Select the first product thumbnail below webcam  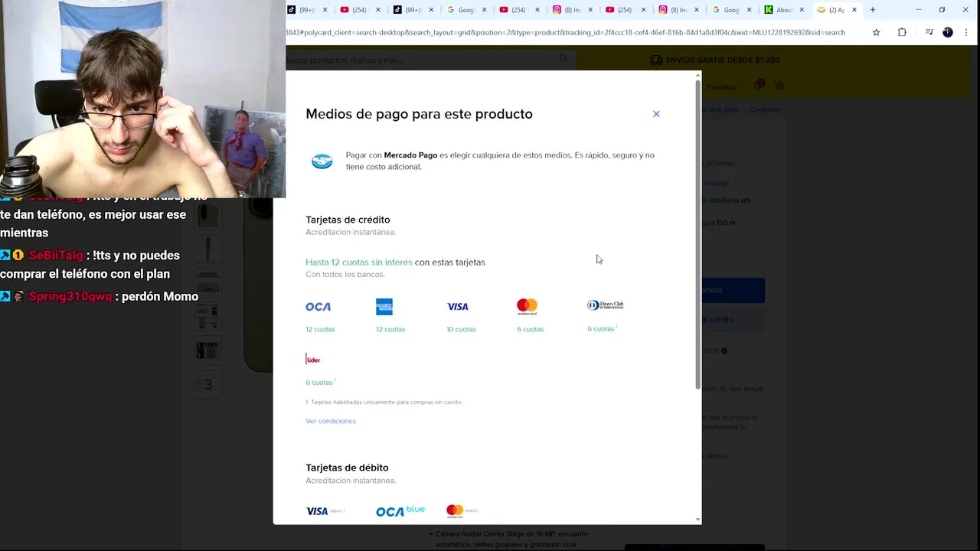[207, 214]
